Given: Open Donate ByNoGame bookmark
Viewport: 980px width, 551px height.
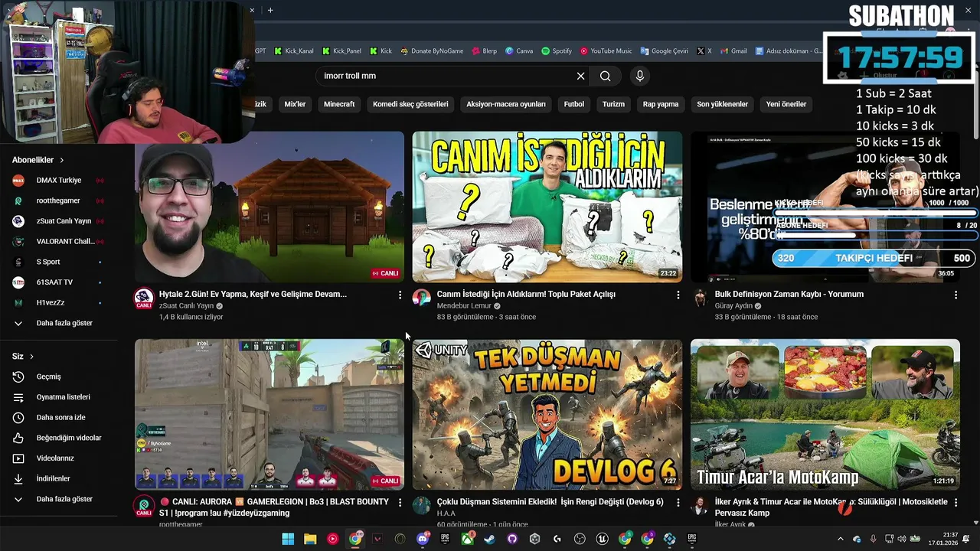Looking at the screenshot, I should (432, 51).
